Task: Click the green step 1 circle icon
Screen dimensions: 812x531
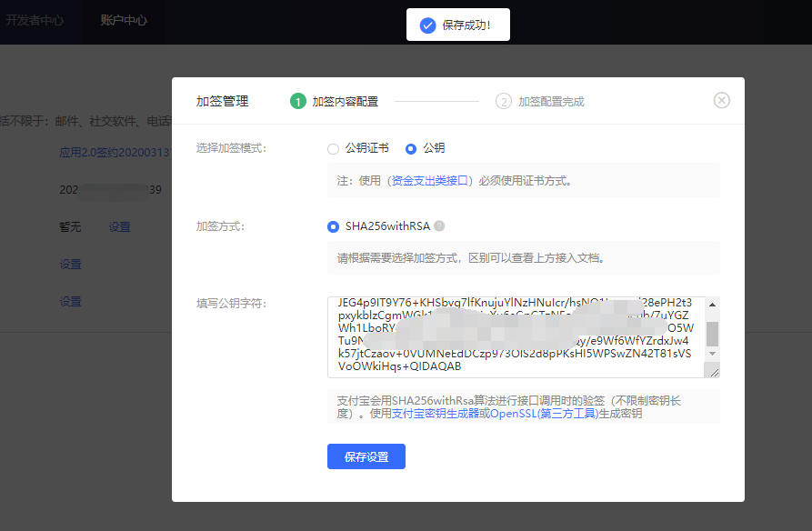Action: (297, 101)
